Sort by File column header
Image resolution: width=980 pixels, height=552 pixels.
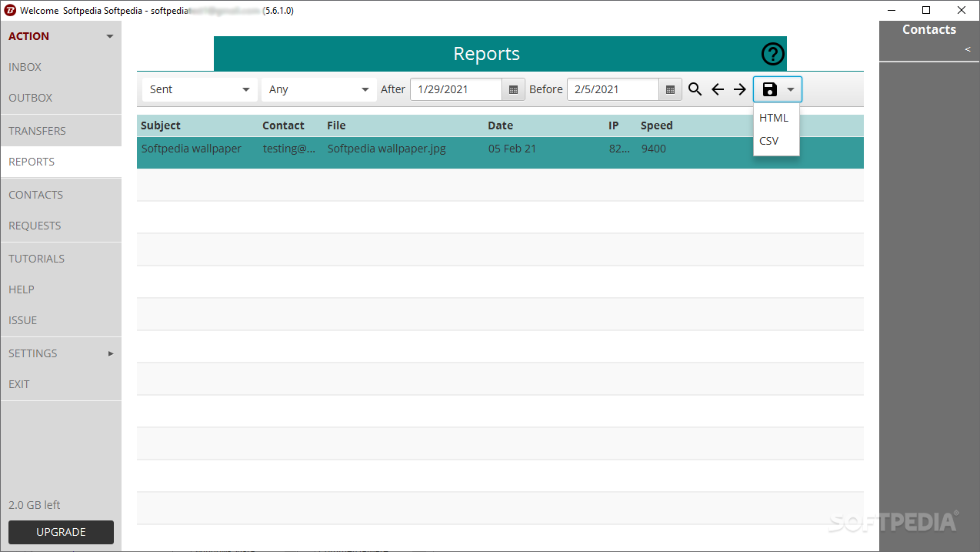click(x=336, y=125)
